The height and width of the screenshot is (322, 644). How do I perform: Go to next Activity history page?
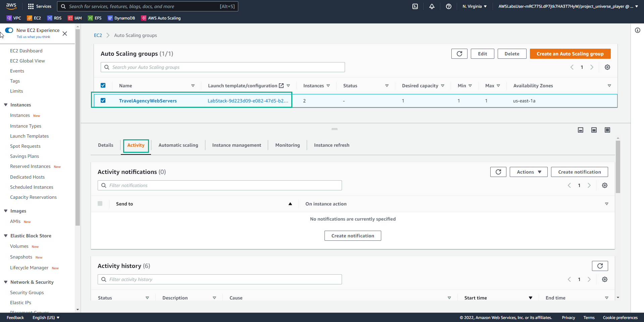(589, 279)
